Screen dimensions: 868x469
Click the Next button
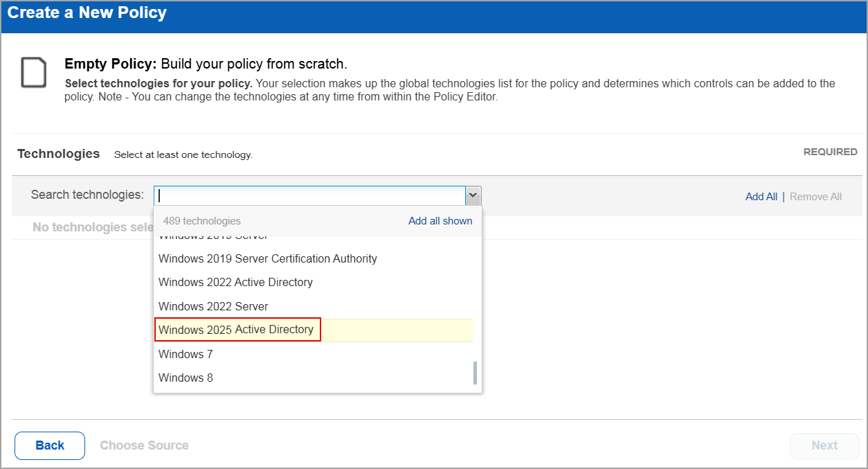[824, 445]
